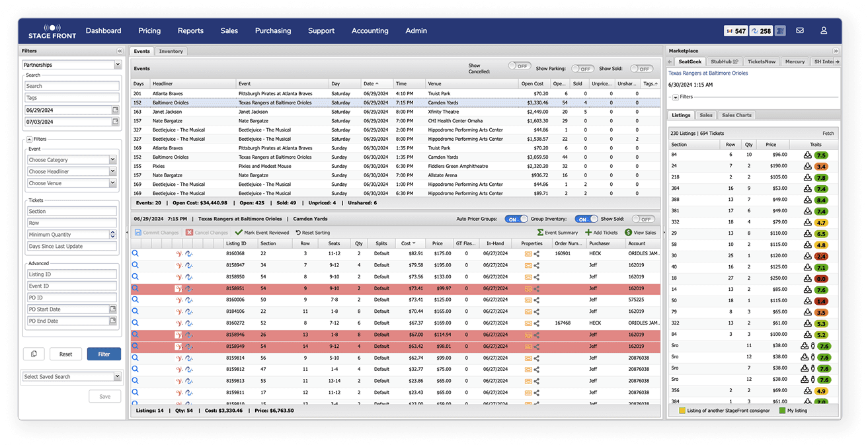Open calendar picker for 07/03/2024 date
The width and height of the screenshot is (868, 445).
tap(116, 122)
